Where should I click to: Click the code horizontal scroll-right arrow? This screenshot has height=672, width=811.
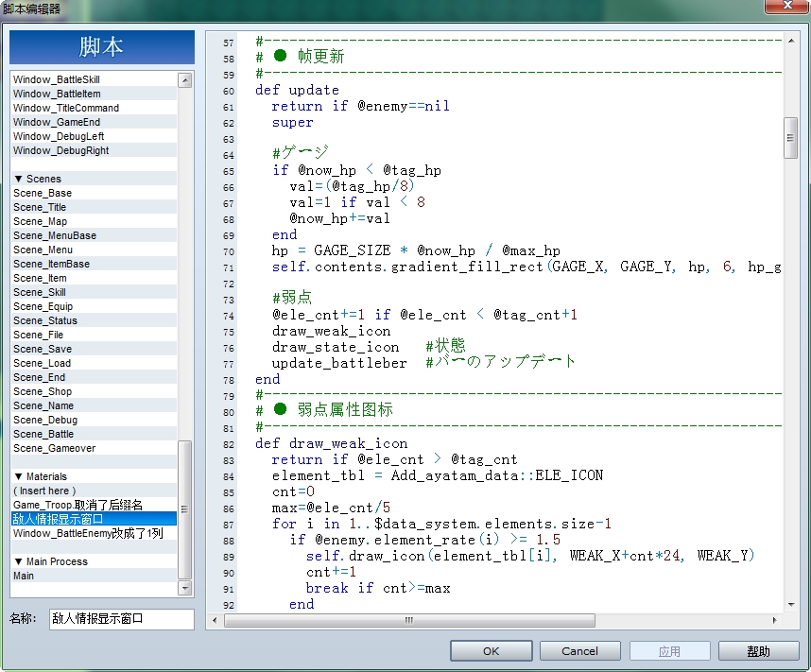pyautogui.click(x=774, y=620)
